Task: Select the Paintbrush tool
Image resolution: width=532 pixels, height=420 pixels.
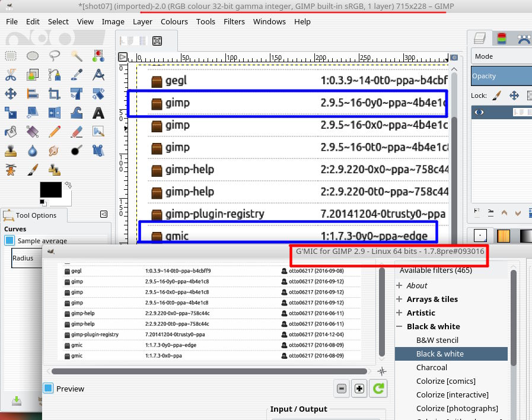Action: coord(33,170)
